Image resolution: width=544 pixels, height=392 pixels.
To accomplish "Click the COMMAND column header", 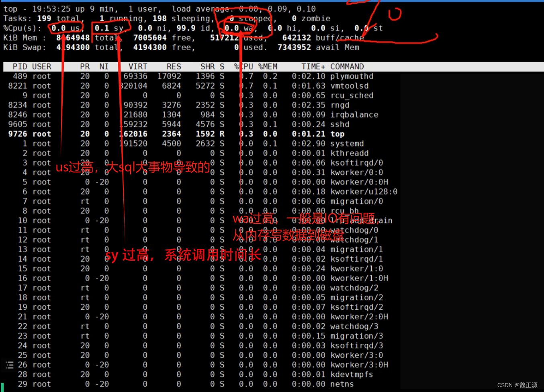I will (347, 67).
